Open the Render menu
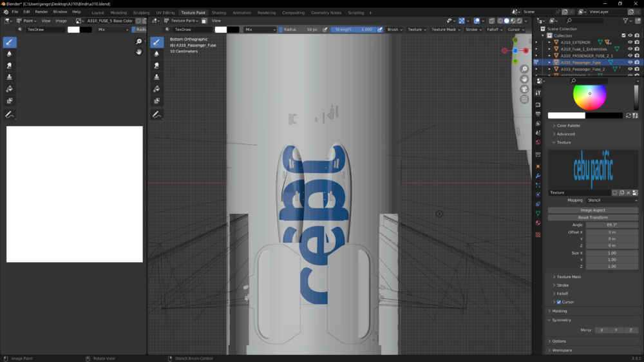644x362 pixels. [41, 12]
